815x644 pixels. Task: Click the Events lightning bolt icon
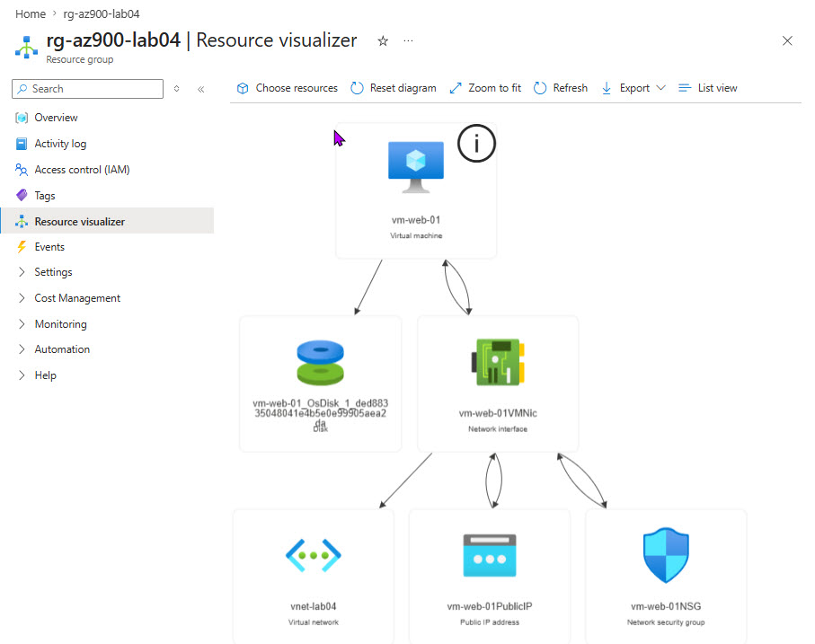pyautogui.click(x=22, y=247)
